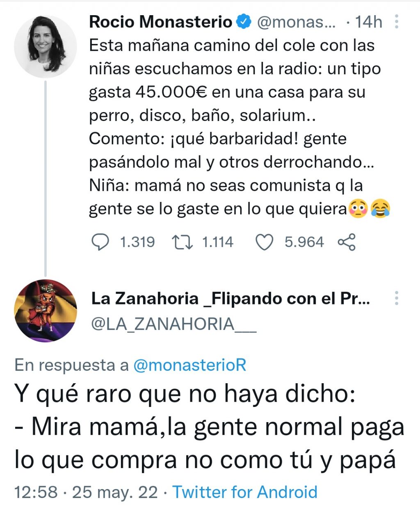420x512 pixels.
Task: Click the Twitter for Android source link
Action: click(245, 491)
